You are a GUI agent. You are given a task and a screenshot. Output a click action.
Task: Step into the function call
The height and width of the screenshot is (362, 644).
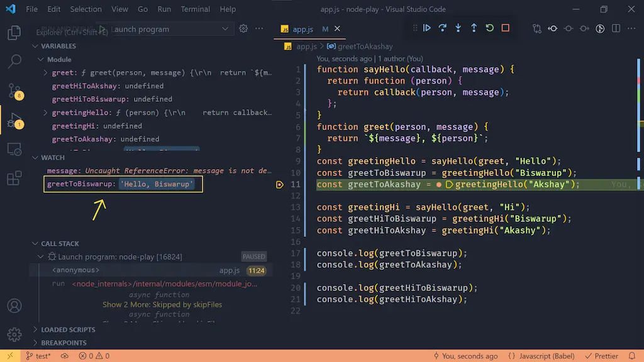point(458,28)
